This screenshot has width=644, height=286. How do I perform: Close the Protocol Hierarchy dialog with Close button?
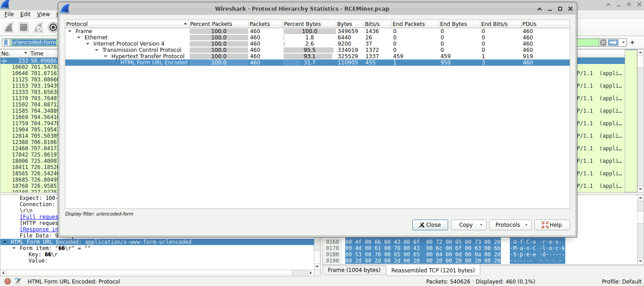click(430, 225)
